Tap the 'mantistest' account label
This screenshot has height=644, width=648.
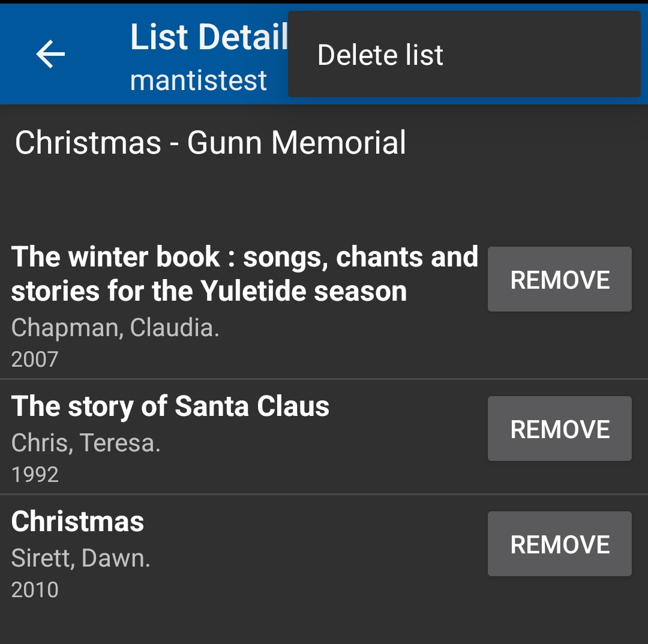point(198,80)
